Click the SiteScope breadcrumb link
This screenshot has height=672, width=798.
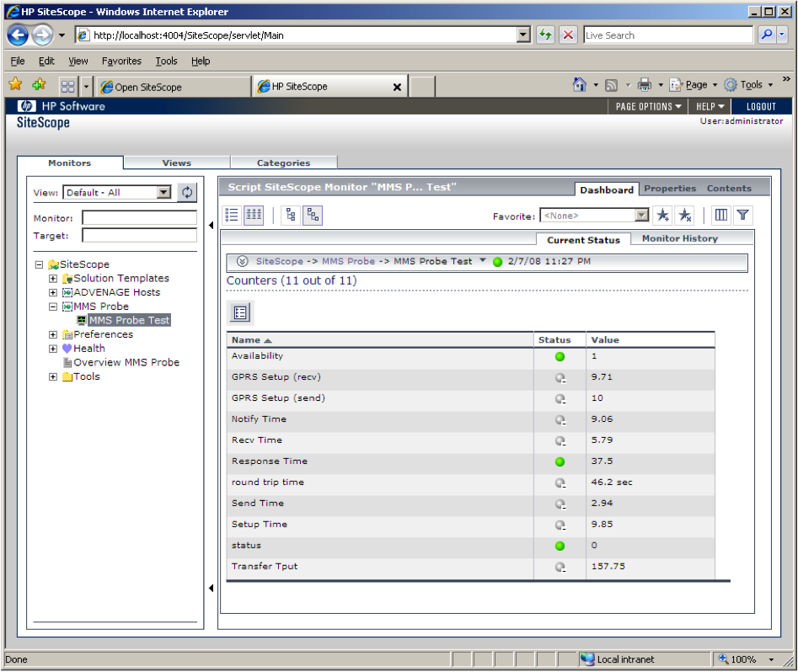(279, 261)
